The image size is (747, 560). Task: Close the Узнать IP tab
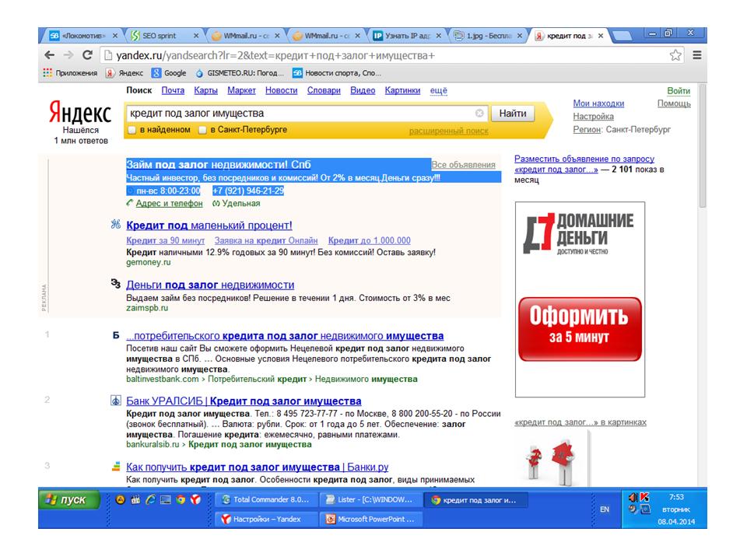pyautogui.click(x=438, y=36)
